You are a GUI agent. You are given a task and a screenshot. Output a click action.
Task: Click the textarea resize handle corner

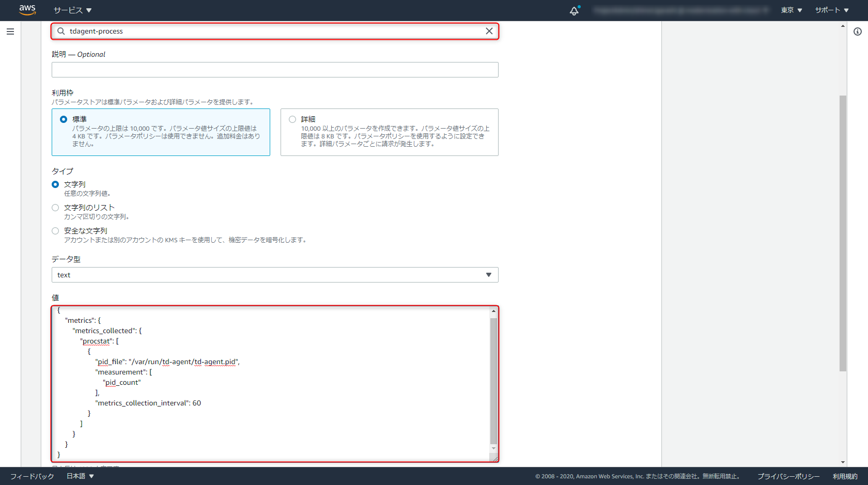coord(494,458)
